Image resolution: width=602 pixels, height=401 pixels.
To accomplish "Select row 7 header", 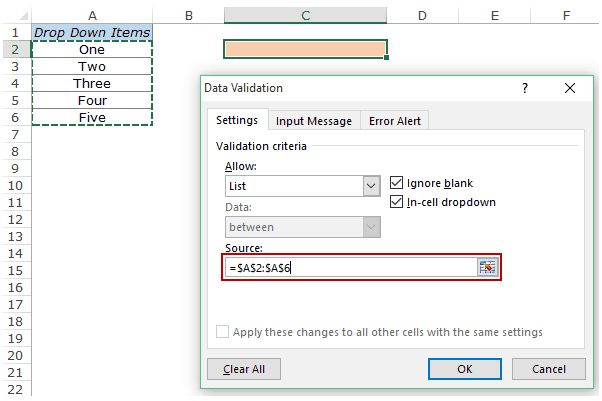I will point(15,134).
